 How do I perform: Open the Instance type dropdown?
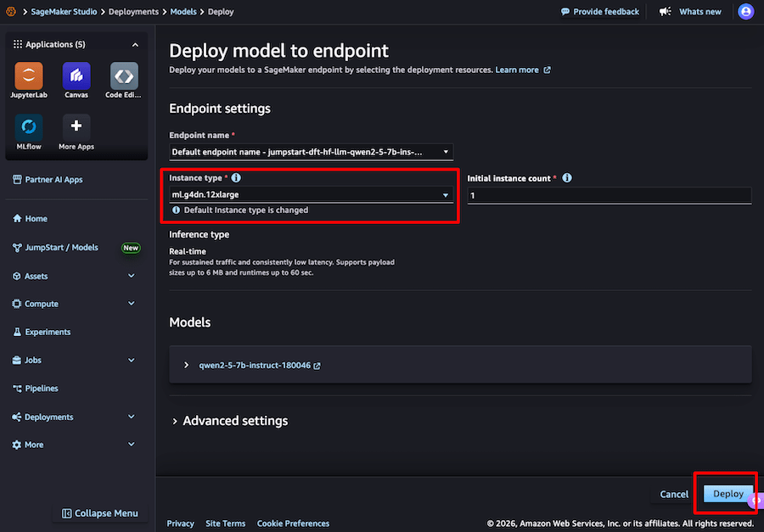[x=311, y=194]
